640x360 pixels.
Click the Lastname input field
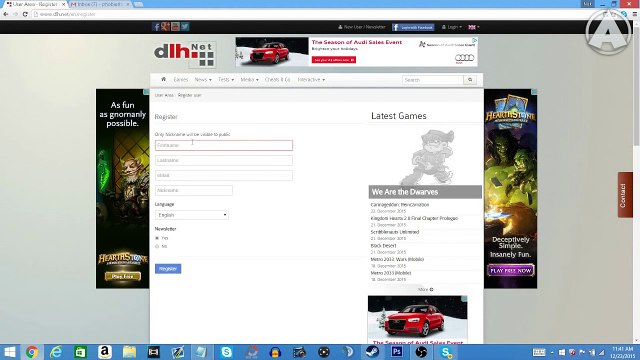[224, 160]
